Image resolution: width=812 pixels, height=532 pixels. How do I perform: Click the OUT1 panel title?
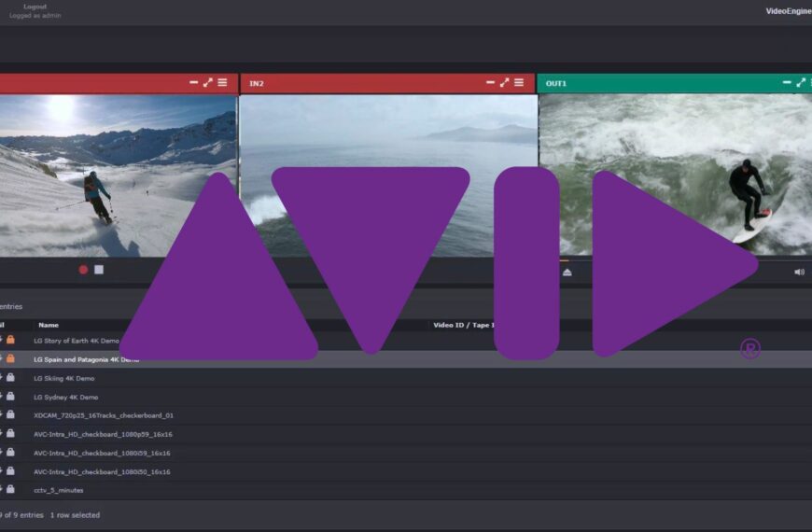point(555,83)
